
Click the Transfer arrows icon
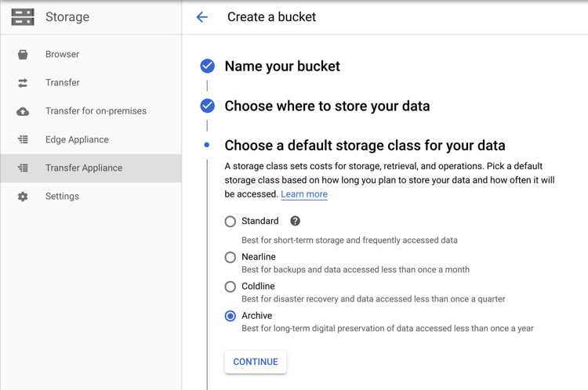pyautogui.click(x=23, y=83)
